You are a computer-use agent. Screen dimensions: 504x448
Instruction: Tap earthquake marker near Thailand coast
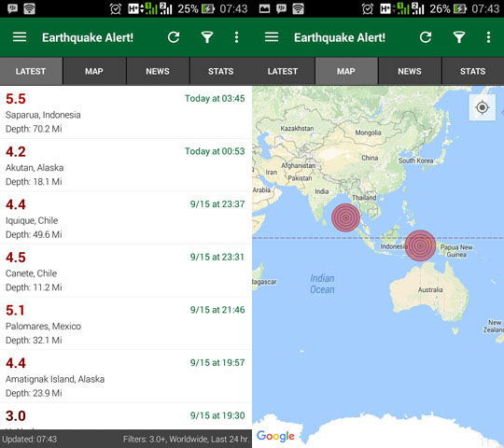[x=345, y=217]
